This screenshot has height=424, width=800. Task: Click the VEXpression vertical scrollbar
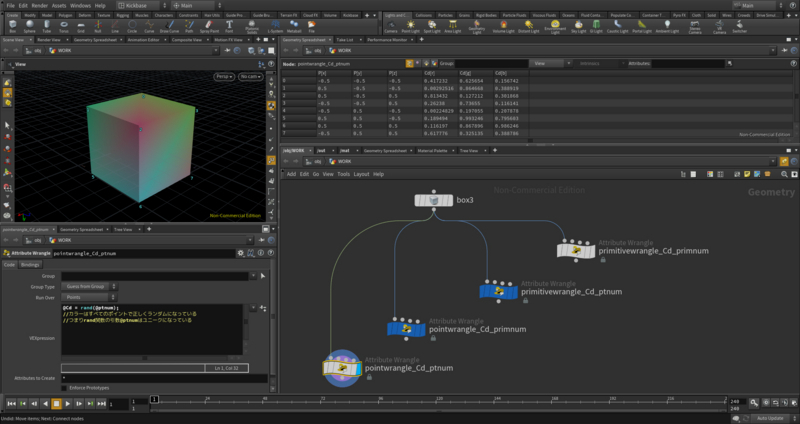(246, 321)
